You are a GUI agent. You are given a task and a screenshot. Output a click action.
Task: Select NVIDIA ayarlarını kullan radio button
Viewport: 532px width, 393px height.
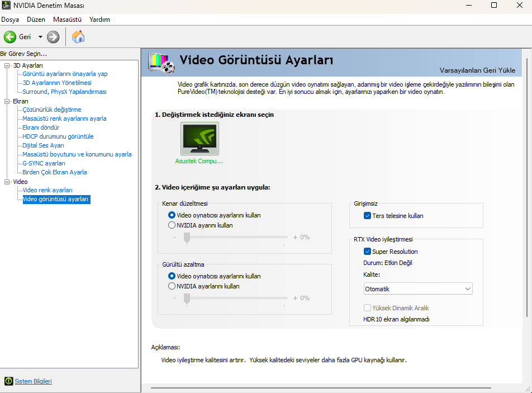click(x=172, y=286)
